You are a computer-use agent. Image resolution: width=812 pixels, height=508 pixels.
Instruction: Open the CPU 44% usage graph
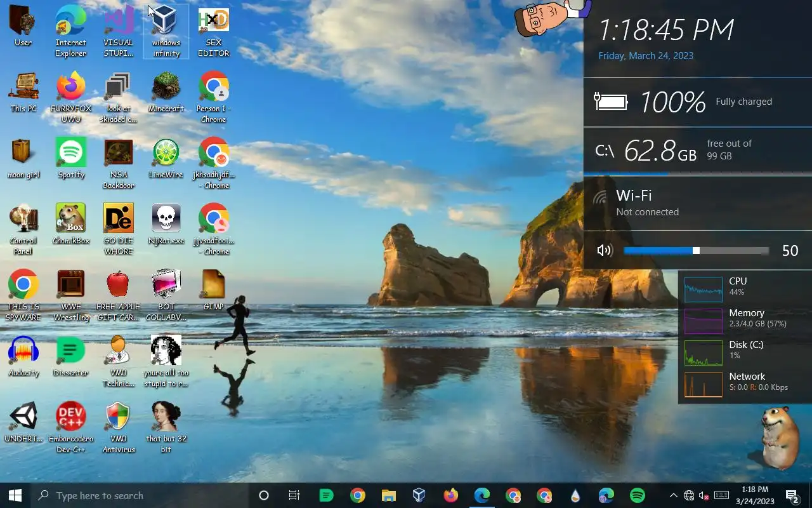[704, 290]
